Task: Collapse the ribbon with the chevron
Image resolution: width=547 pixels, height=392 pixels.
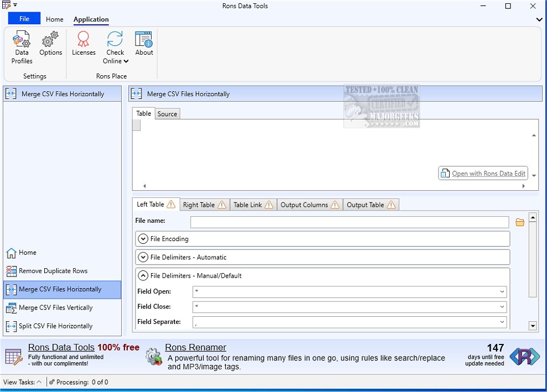Action: click(x=539, y=19)
